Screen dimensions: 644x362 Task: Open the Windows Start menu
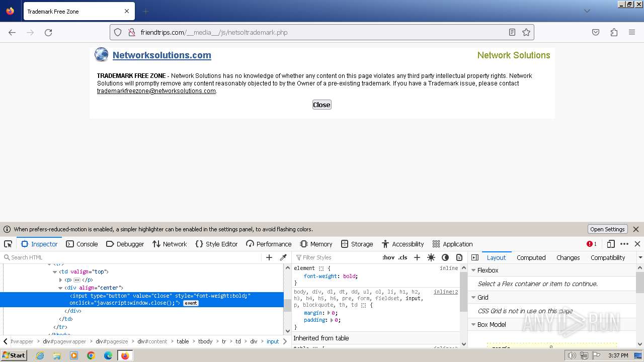coord(14,355)
